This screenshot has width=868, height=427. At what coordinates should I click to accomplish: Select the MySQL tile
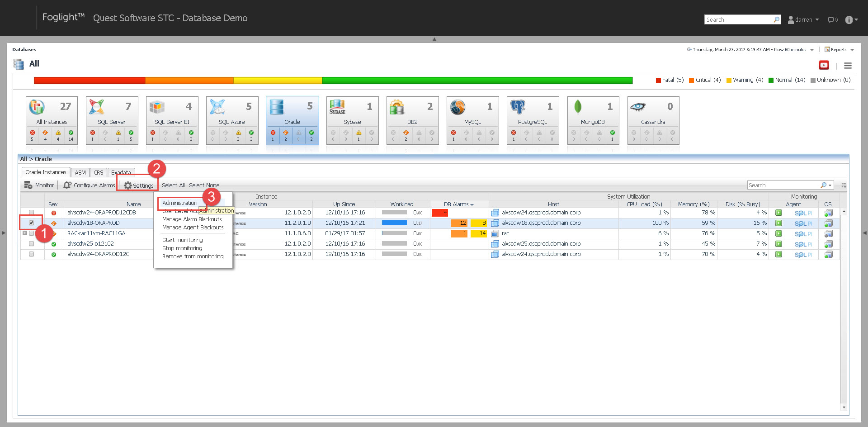tap(472, 120)
